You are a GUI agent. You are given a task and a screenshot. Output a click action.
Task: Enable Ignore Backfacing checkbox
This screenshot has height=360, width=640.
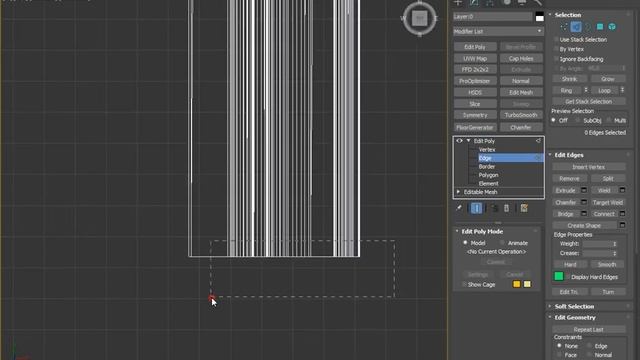(x=556, y=59)
